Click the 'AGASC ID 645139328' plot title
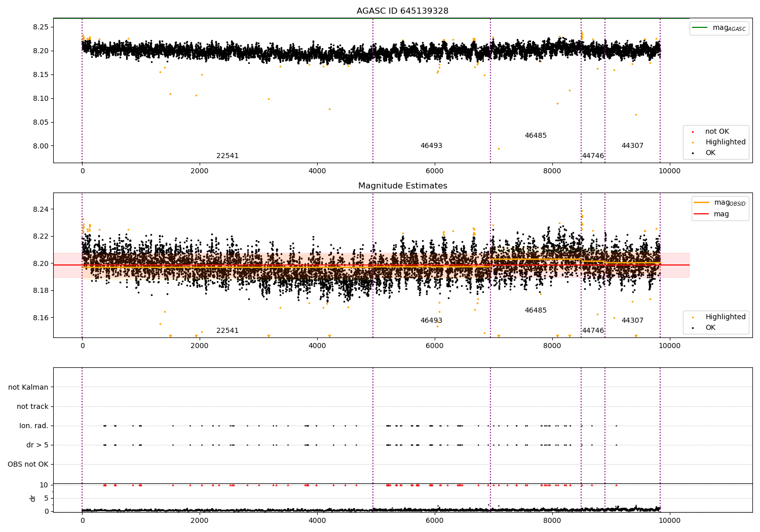The image size is (760, 532). tap(402, 11)
